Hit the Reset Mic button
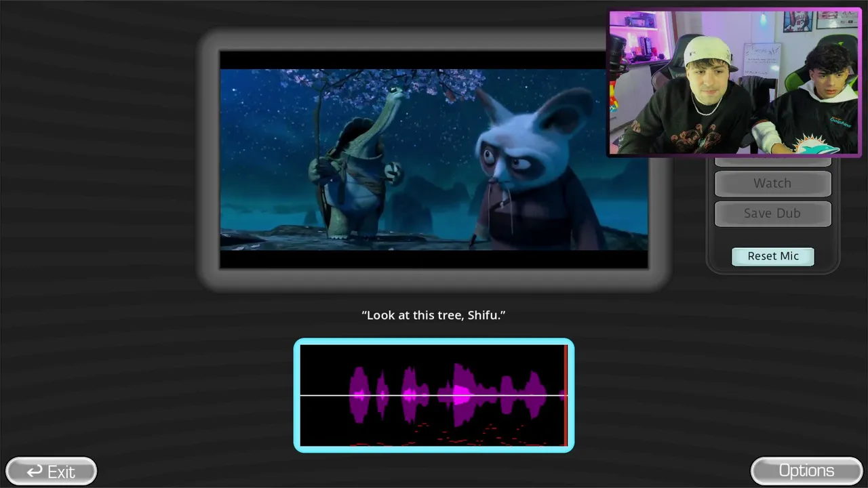 [773, 256]
